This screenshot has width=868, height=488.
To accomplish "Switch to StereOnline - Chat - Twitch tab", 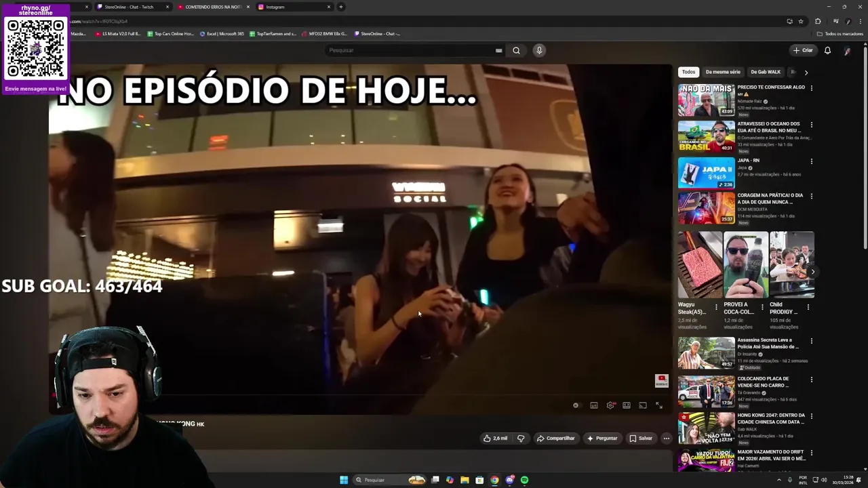I will (133, 7).
